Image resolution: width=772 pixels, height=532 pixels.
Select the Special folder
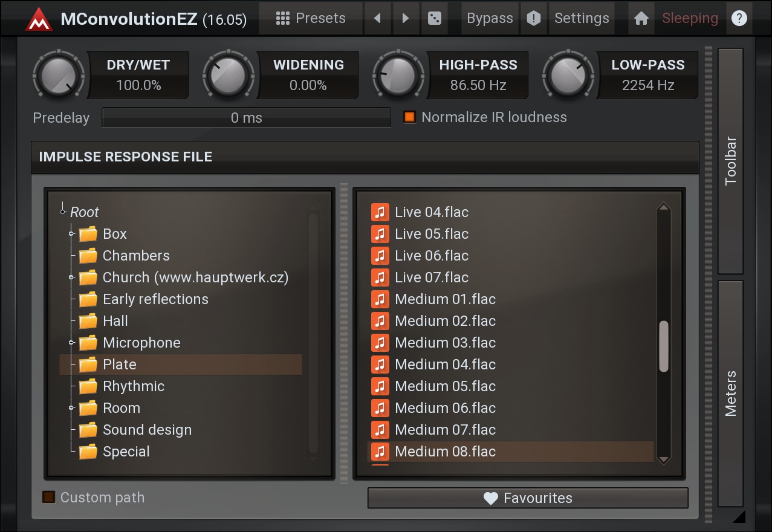coord(114,452)
